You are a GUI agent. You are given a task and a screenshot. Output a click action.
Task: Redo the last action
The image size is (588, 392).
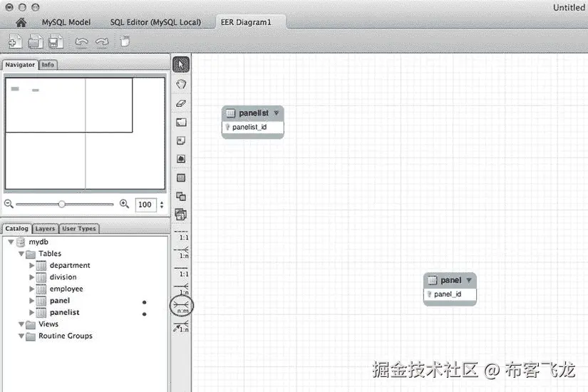pyautogui.click(x=102, y=41)
